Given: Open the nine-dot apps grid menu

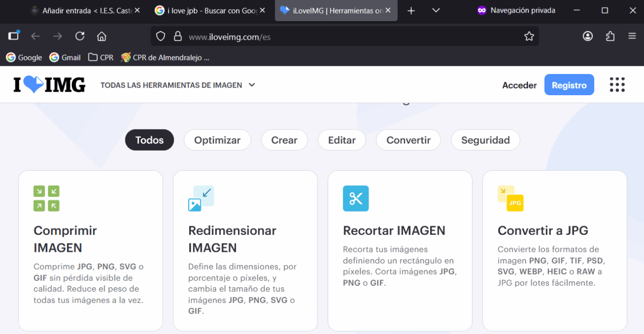Looking at the screenshot, I should 617,85.
